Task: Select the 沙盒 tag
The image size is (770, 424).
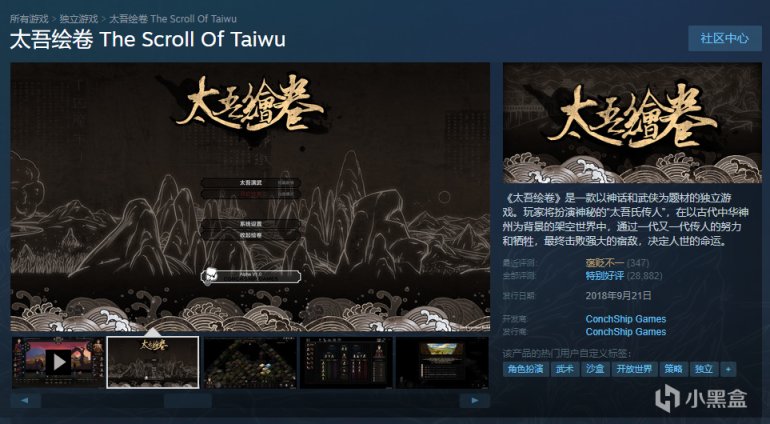Action: click(595, 369)
